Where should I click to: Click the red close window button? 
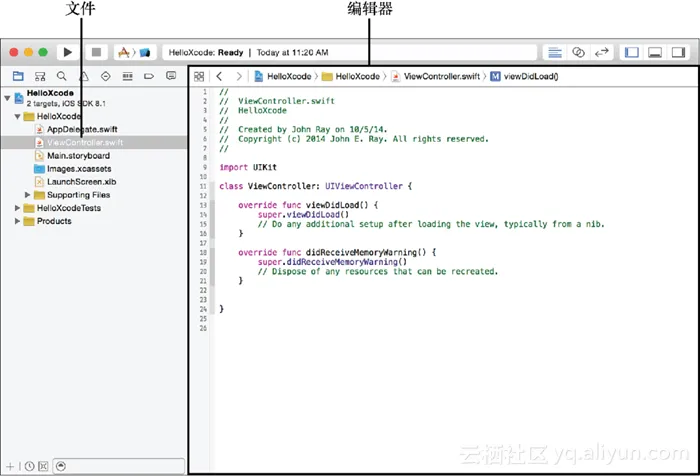pos(14,52)
